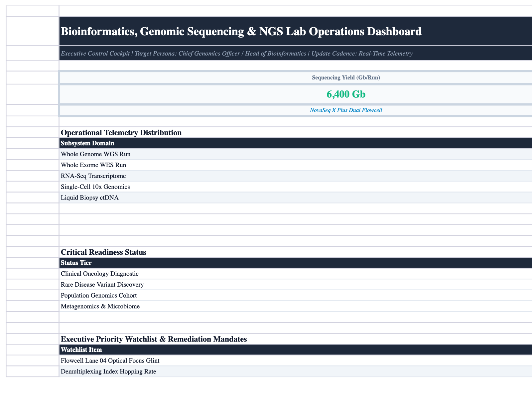Viewport: 532px width, 396px height.
Task: Click the Metagenomics & Microbiome cell
Action: point(296,306)
